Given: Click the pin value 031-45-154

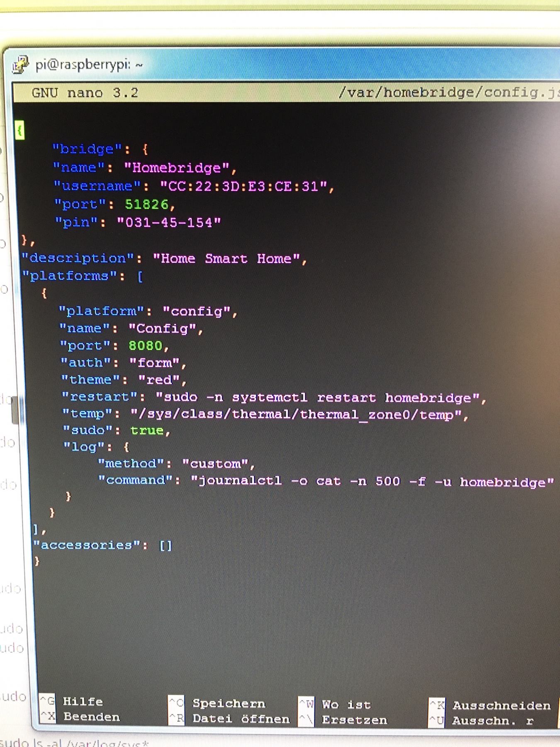Looking at the screenshot, I should pos(169,222).
